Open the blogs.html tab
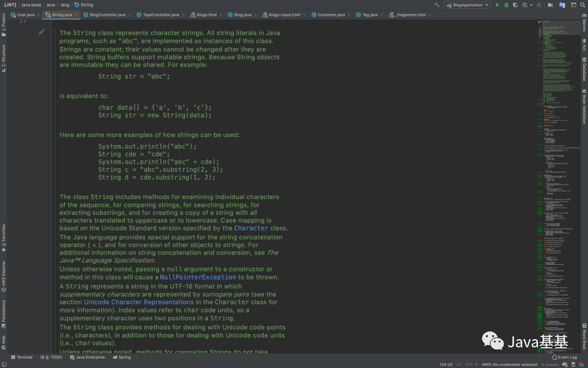588x368 pixels. coord(207,15)
